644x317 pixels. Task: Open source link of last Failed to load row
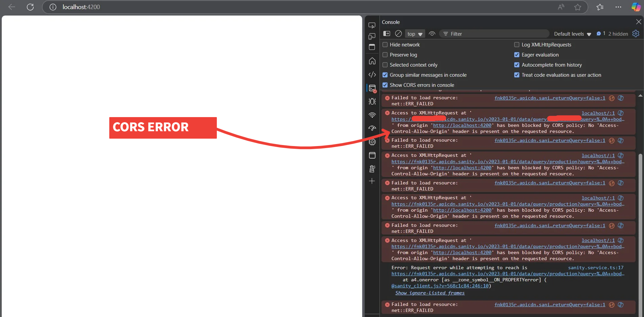click(550, 305)
